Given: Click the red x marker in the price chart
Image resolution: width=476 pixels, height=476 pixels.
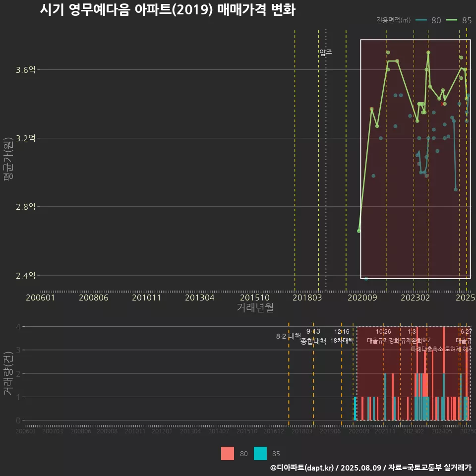Looking at the screenshot, I should (442, 104).
